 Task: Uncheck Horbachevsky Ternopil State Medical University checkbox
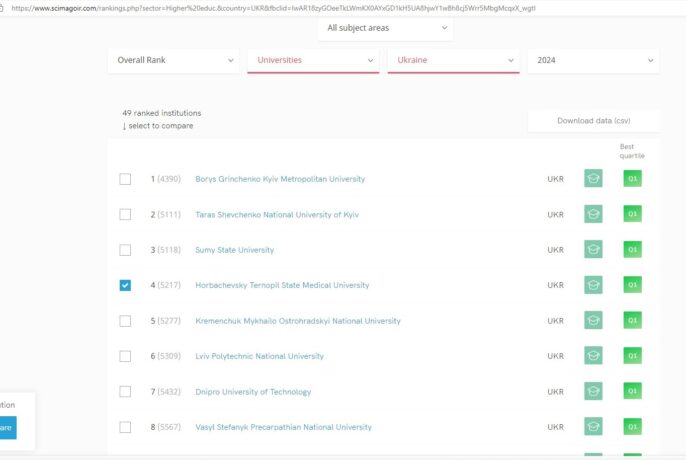(x=125, y=285)
